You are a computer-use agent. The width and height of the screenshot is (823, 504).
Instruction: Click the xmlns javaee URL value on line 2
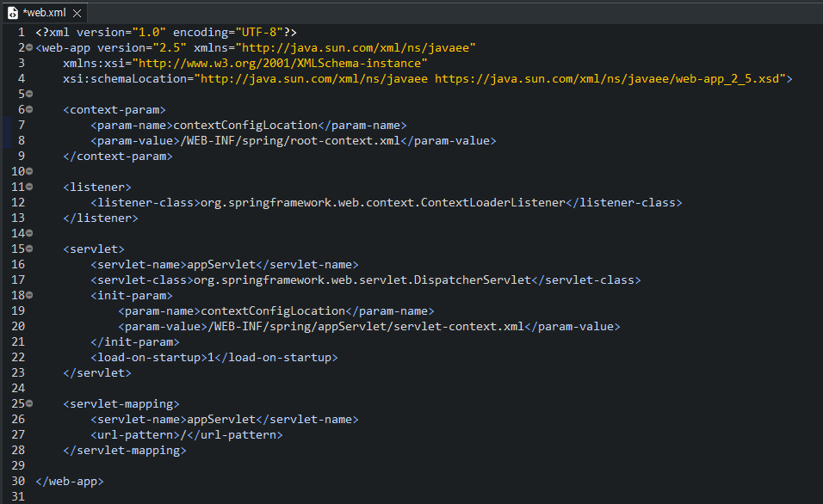coord(356,47)
